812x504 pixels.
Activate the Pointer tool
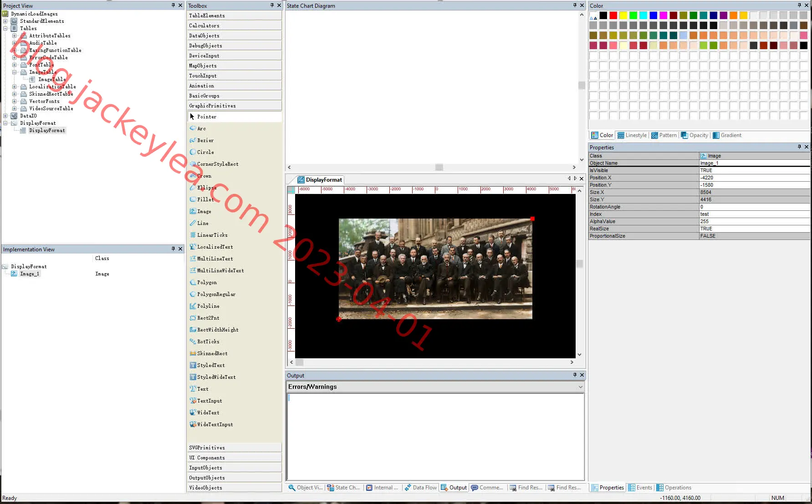point(207,117)
